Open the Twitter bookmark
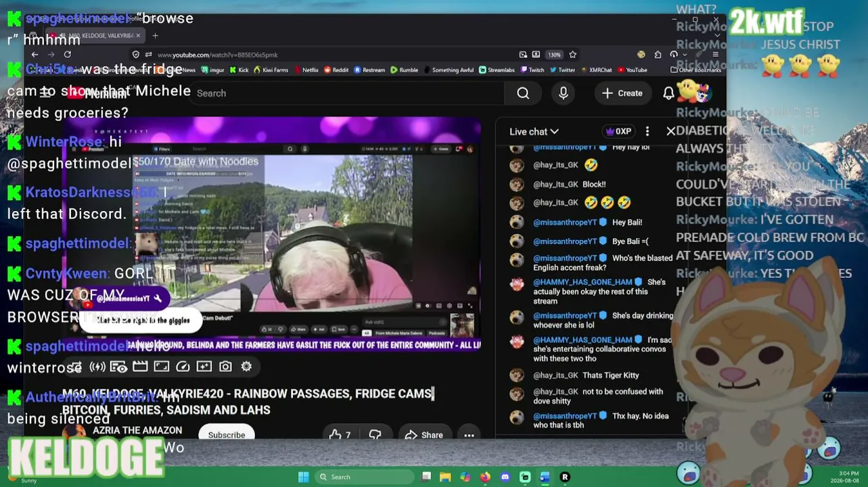Screen dimensions: 868x487 click(x=562, y=70)
